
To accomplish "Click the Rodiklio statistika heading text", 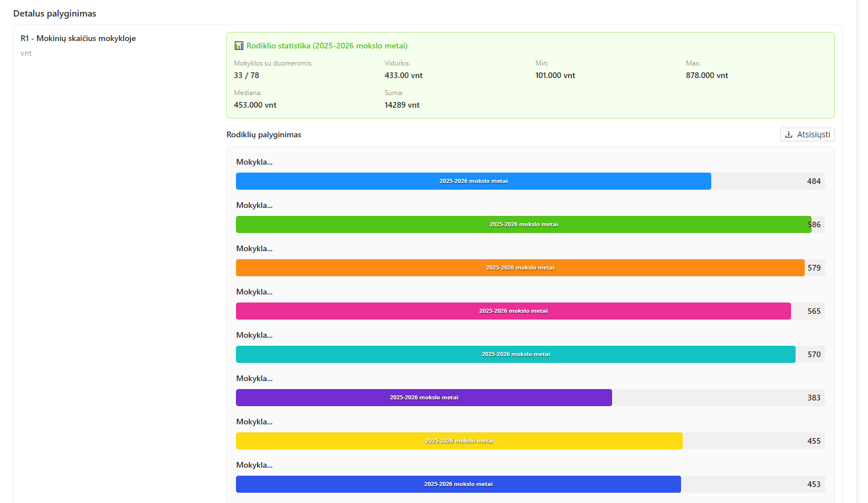I will point(327,46).
